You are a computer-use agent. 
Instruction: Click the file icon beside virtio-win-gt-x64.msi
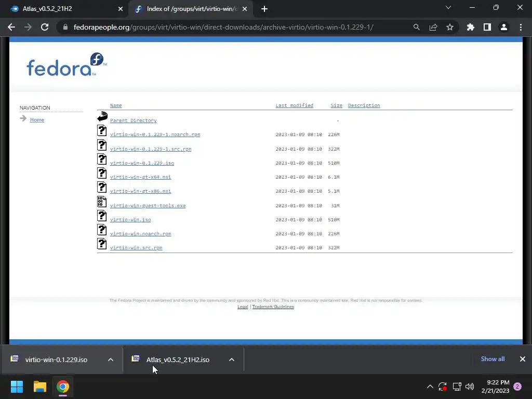(102, 173)
